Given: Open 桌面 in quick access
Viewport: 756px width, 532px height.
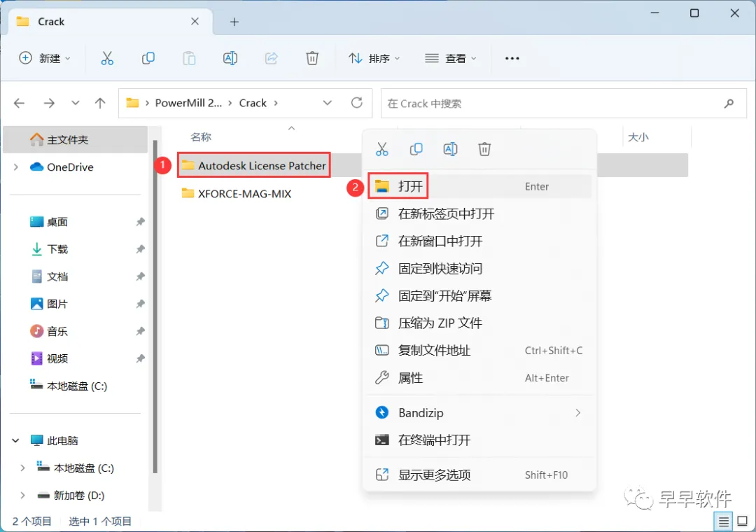Looking at the screenshot, I should 48,222.
